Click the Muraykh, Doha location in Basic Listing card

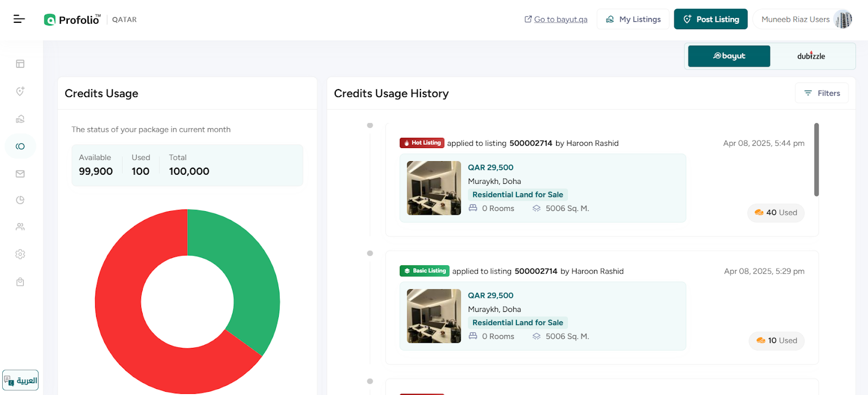[494, 309]
